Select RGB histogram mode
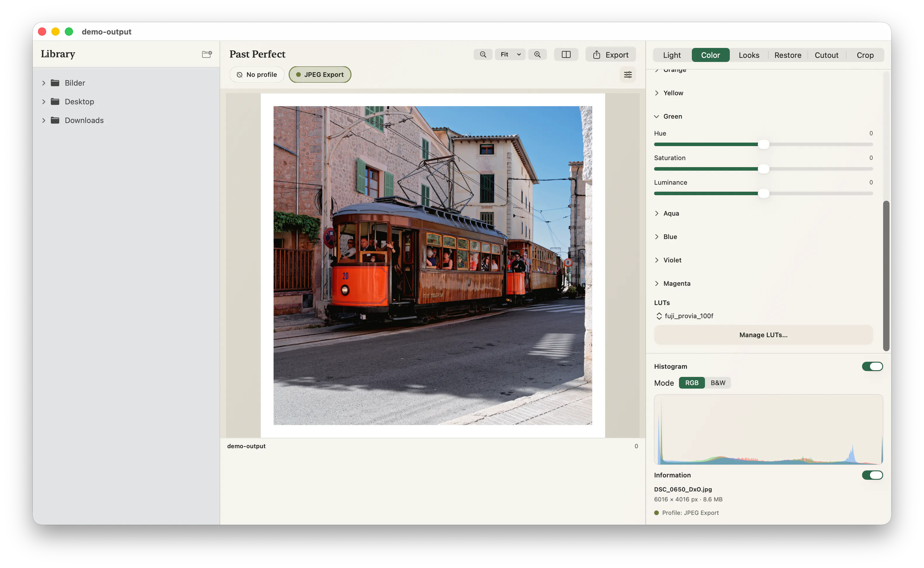 pos(692,383)
